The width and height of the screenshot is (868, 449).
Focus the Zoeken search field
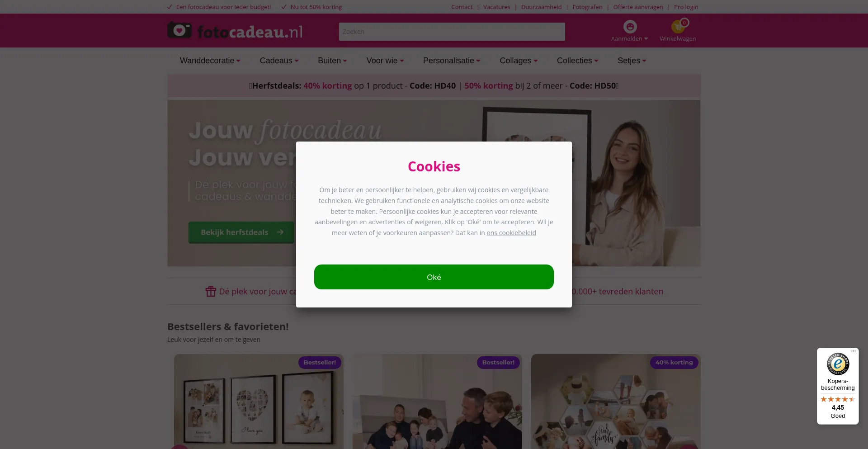(452, 32)
